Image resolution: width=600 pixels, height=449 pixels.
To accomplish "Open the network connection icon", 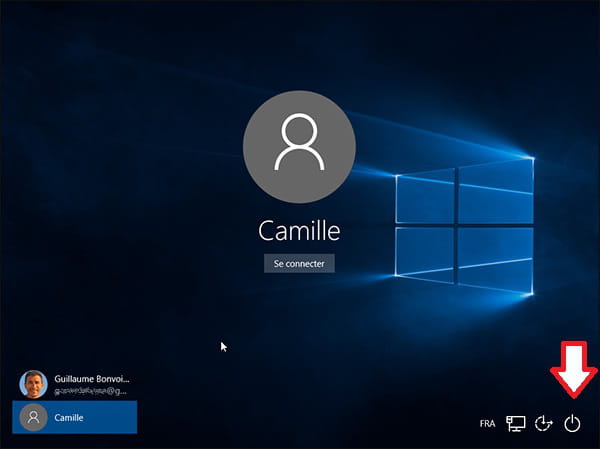I will (516, 424).
